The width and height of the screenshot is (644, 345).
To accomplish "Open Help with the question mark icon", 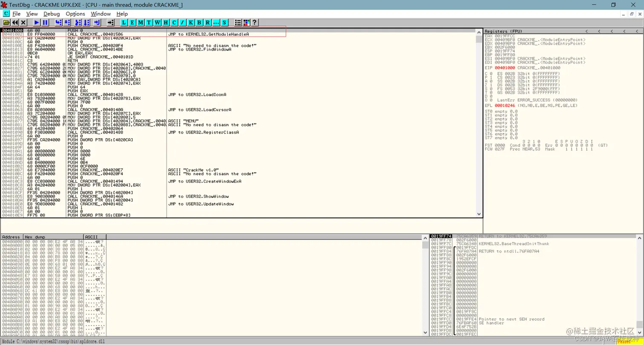I will 255,23.
